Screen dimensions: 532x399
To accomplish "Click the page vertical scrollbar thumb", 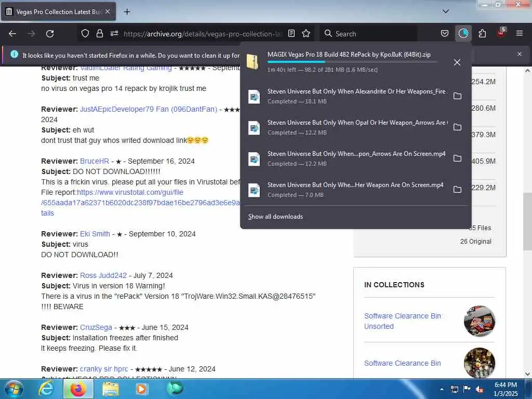I will [527, 221].
